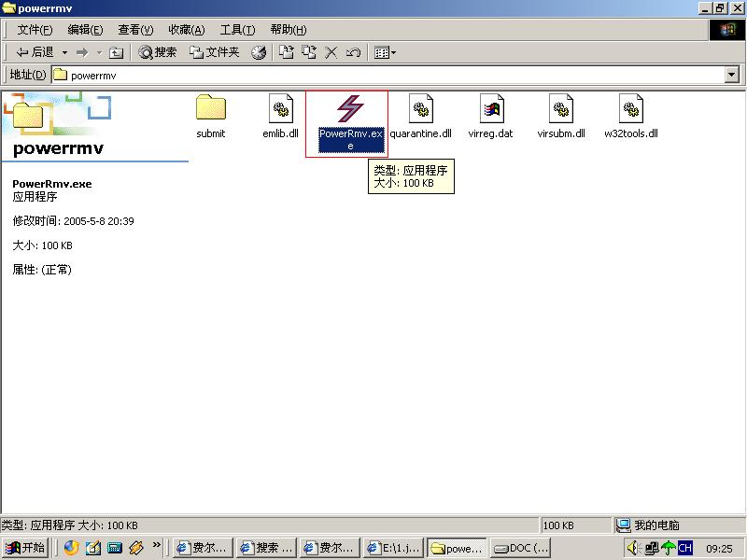The width and height of the screenshot is (747, 560).
Task: Open the back history dropdown arrow
Action: click(64, 52)
